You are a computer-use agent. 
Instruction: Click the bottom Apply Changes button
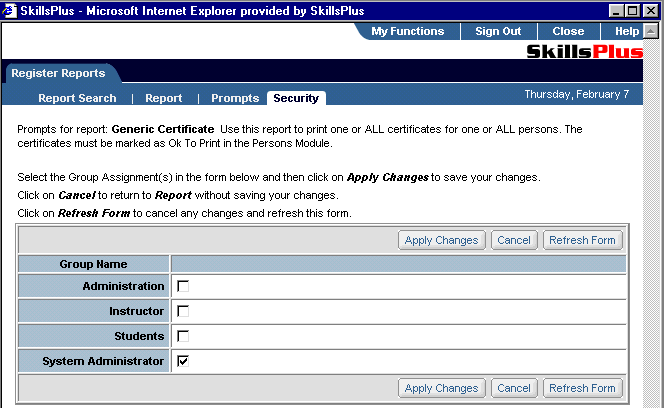tap(442, 388)
